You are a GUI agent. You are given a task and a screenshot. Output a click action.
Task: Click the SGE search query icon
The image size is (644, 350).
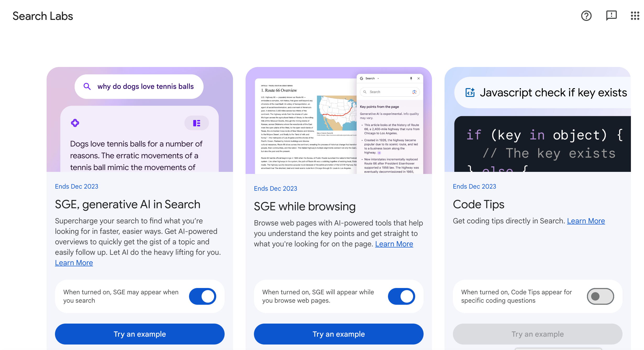pos(87,87)
